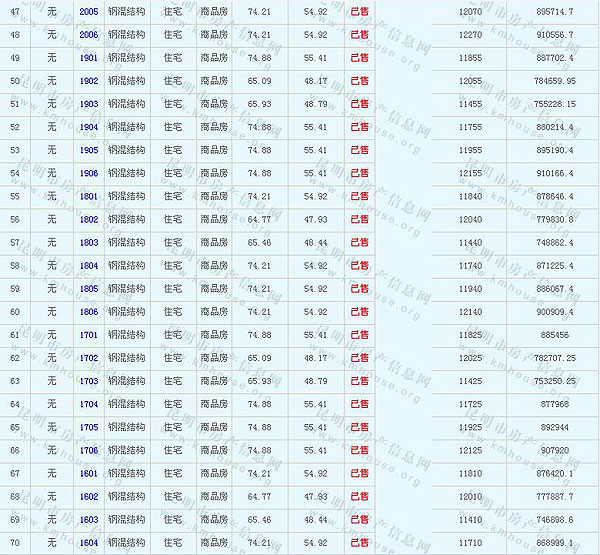
Task: Click total price cell 885456
Action: pyautogui.click(x=551, y=335)
